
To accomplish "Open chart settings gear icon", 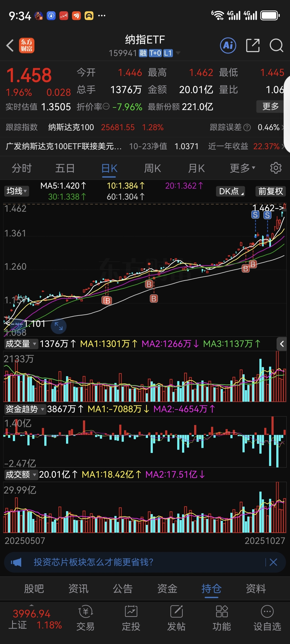I will [276, 168].
